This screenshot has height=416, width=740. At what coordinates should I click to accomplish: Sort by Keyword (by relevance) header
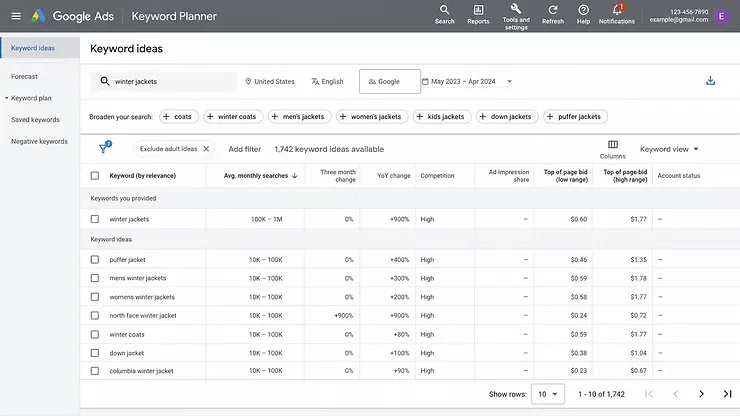[x=143, y=176]
